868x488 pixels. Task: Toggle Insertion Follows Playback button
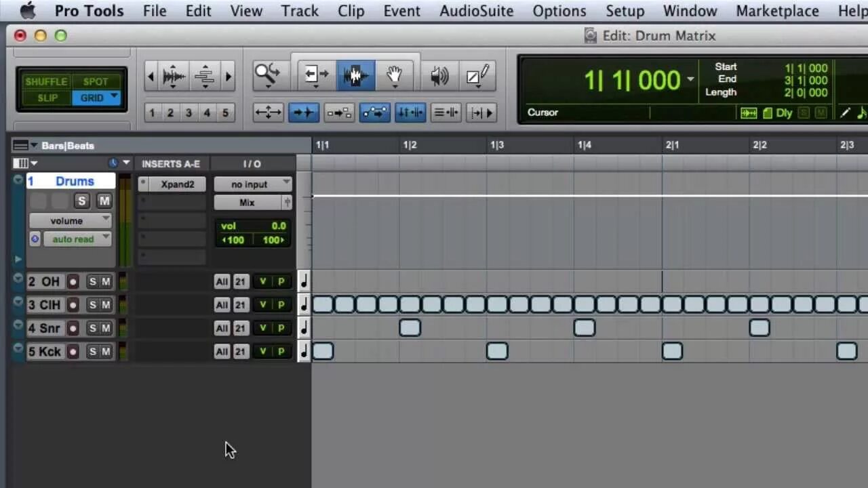[481, 113]
